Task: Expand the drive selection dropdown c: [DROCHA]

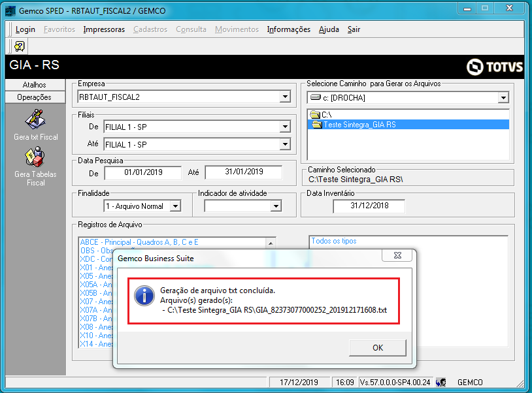Action: [503, 98]
